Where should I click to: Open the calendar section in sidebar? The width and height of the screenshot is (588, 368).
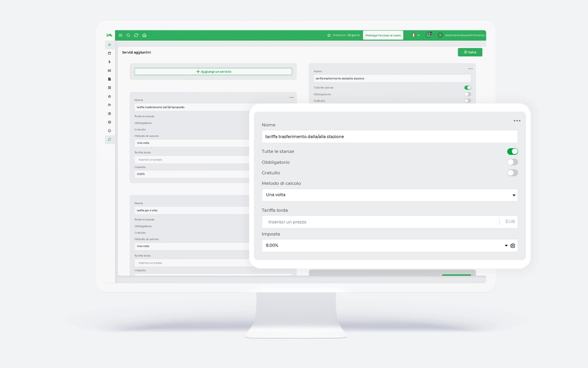(x=110, y=53)
